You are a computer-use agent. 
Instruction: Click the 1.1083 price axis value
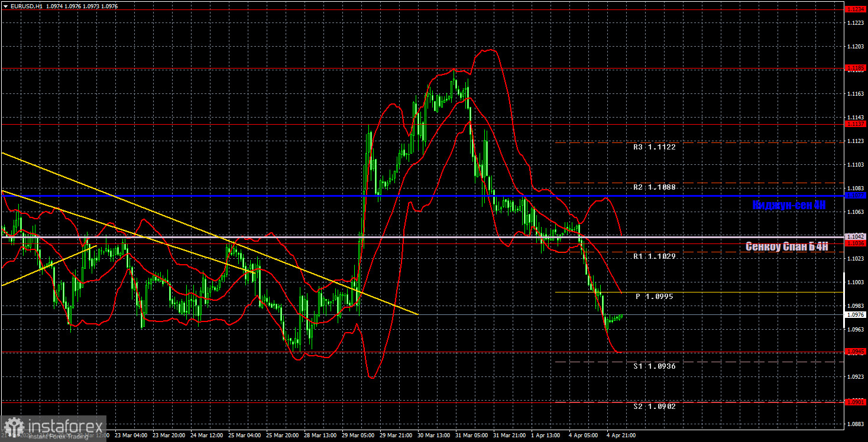point(856,188)
